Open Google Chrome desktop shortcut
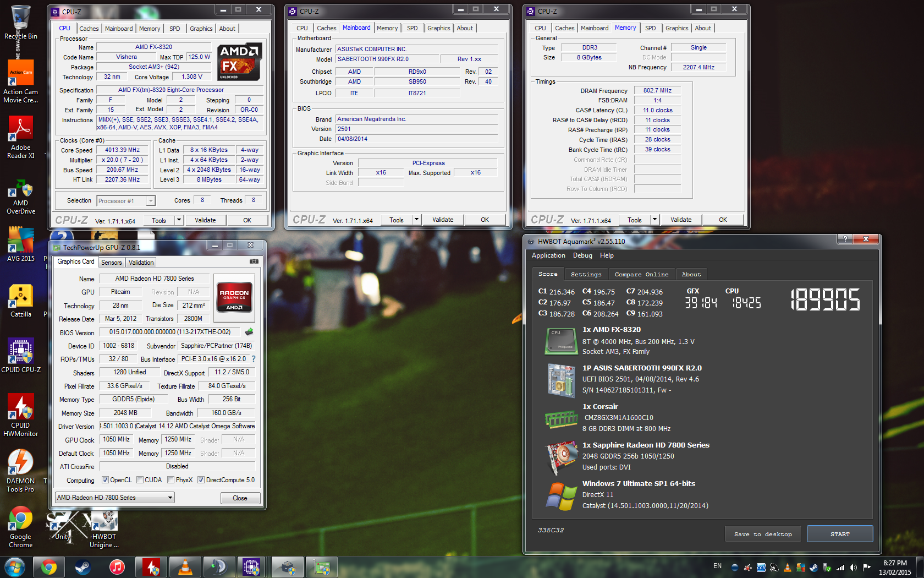The width and height of the screenshot is (924, 578). coord(21,527)
